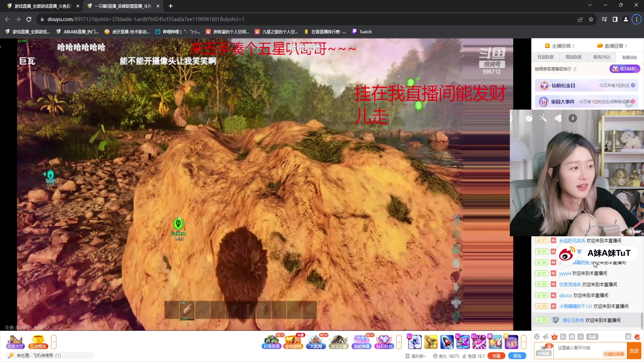
Task: Switch to the 钻粉(68) tab
Action: coord(630,57)
